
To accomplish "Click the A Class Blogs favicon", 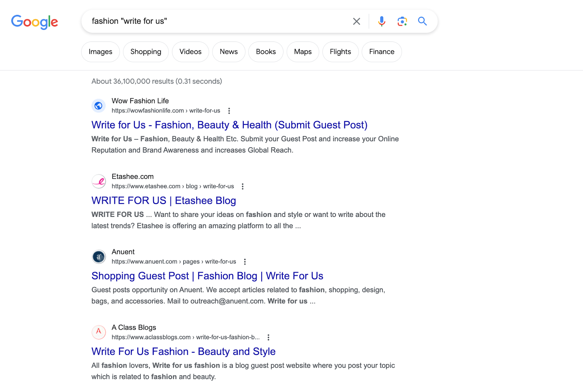I will click(x=98, y=332).
